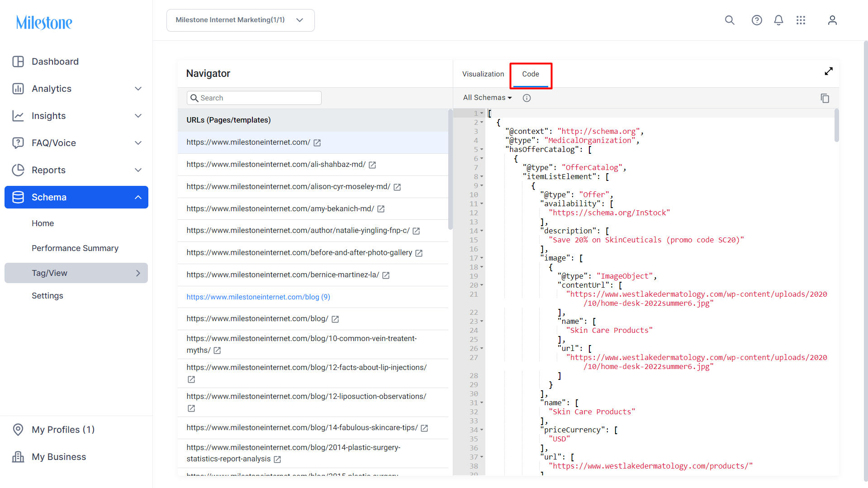Collapse code fold at line 17
This screenshot has height=488, width=868.
coord(482,258)
